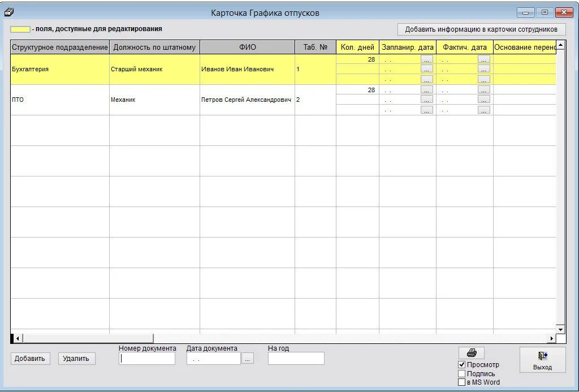Click the horizontal scrollbar right arrow

(552, 338)
